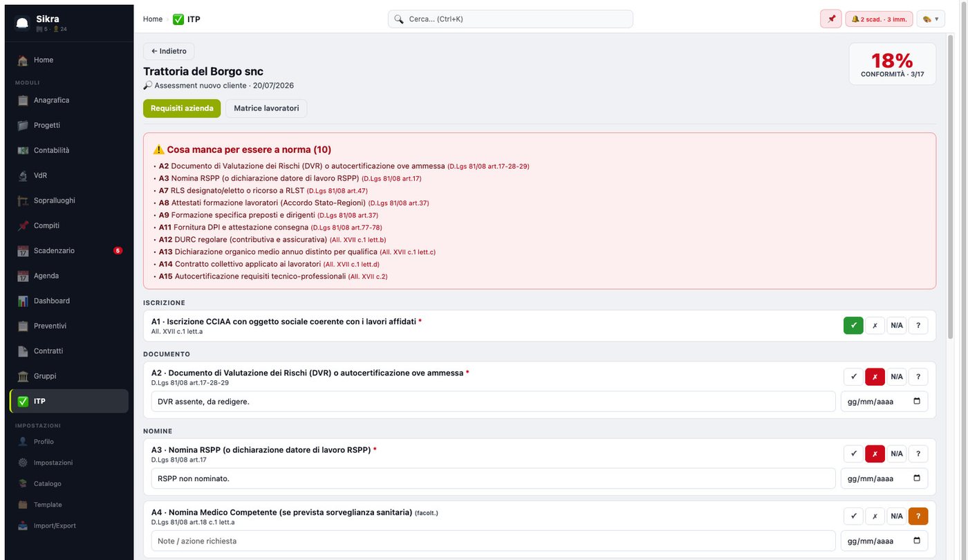This screenshot has width=968, height=560.
Task: Open Sopralluoghi icon in sidebar
Action: 23,200
